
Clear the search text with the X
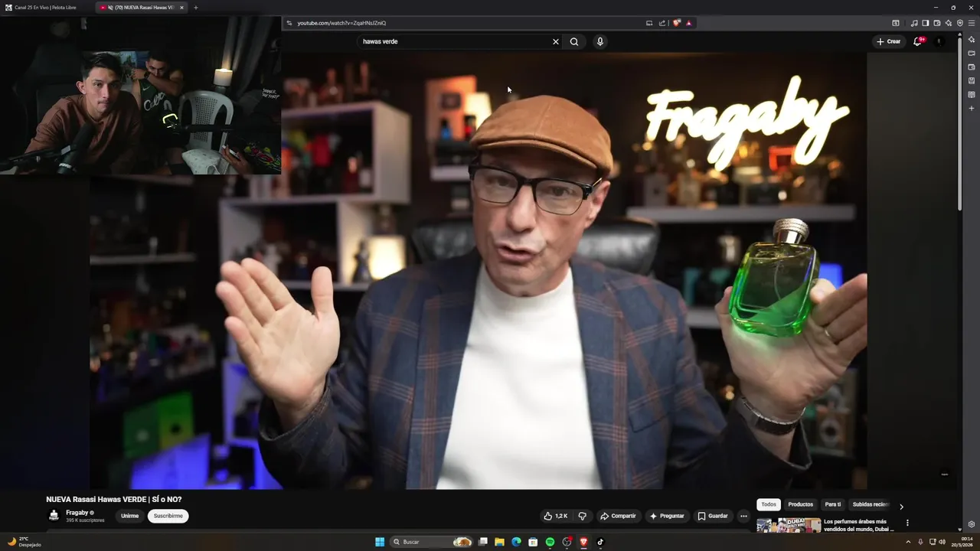click(x=556, y=41)
